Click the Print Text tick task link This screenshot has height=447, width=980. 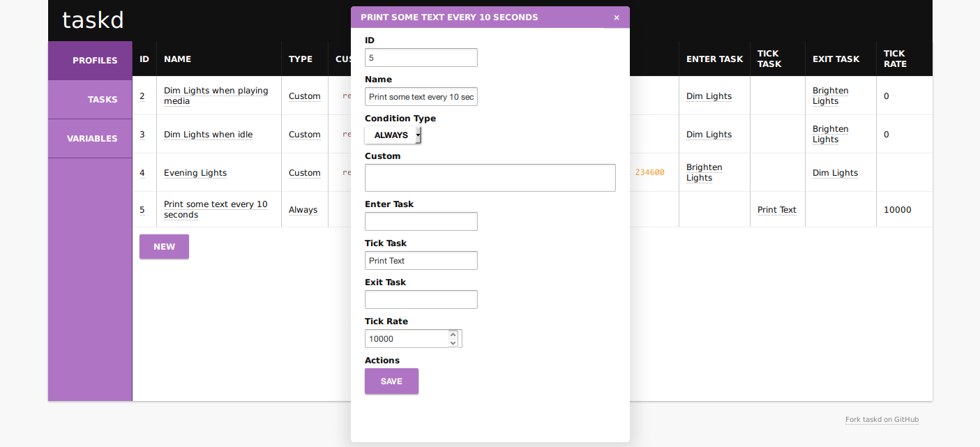coord(776,210)
